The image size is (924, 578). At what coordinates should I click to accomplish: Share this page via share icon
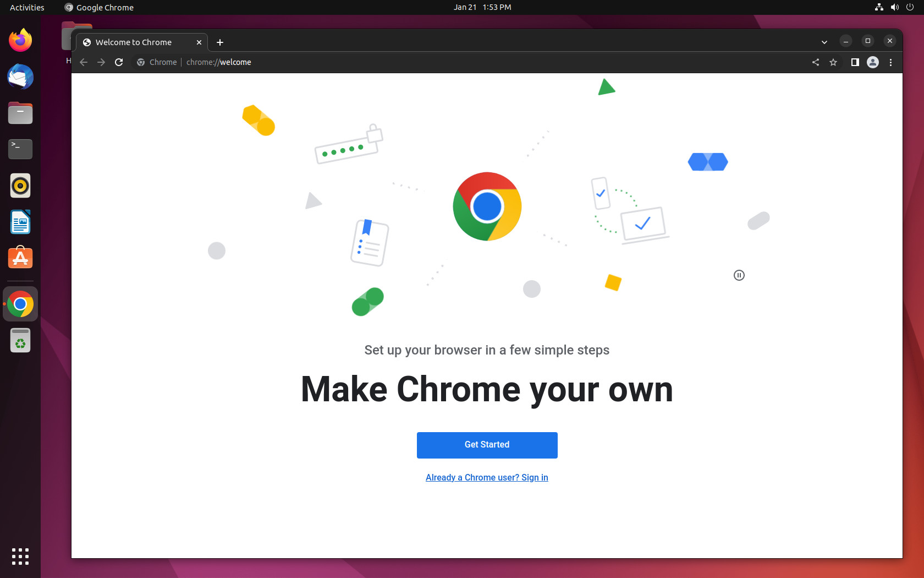[816, 62]
